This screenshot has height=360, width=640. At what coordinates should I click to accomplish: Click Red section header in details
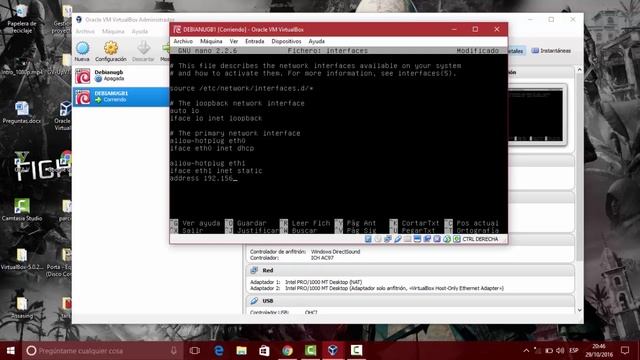410,270
